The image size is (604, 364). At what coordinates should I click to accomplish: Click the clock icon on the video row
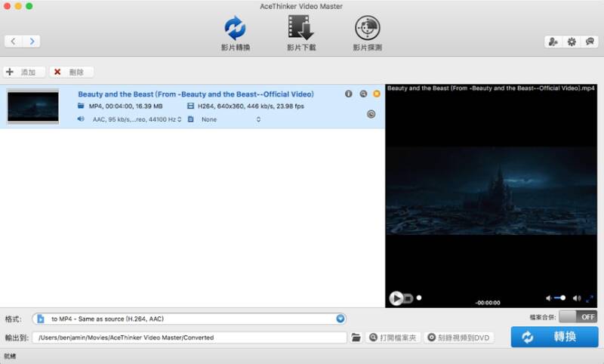[x=371, y=114]
